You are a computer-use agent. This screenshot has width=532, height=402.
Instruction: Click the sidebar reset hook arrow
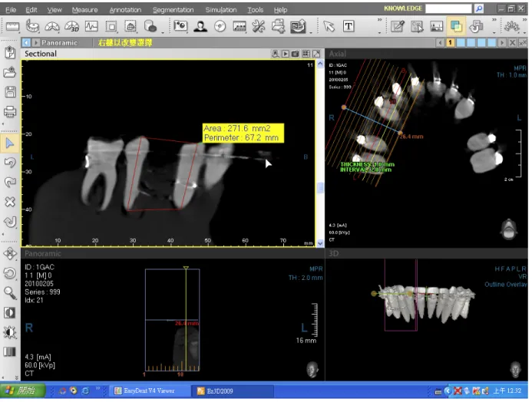(x=10, y=222)
